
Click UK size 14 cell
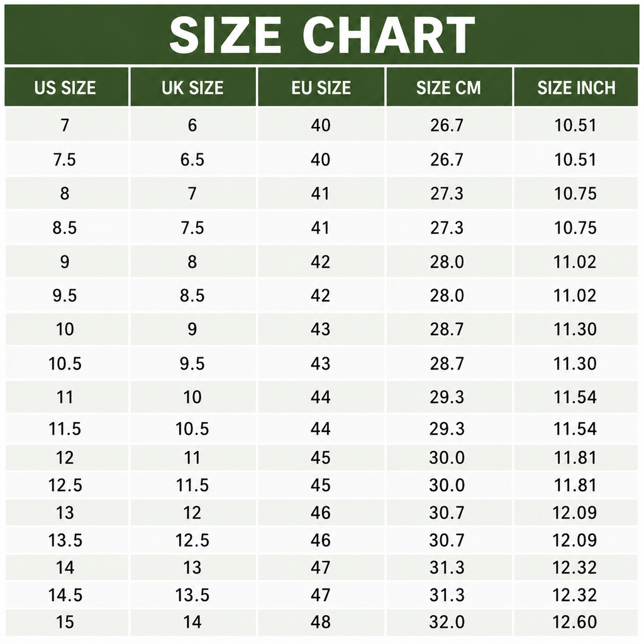coord(193,622)
